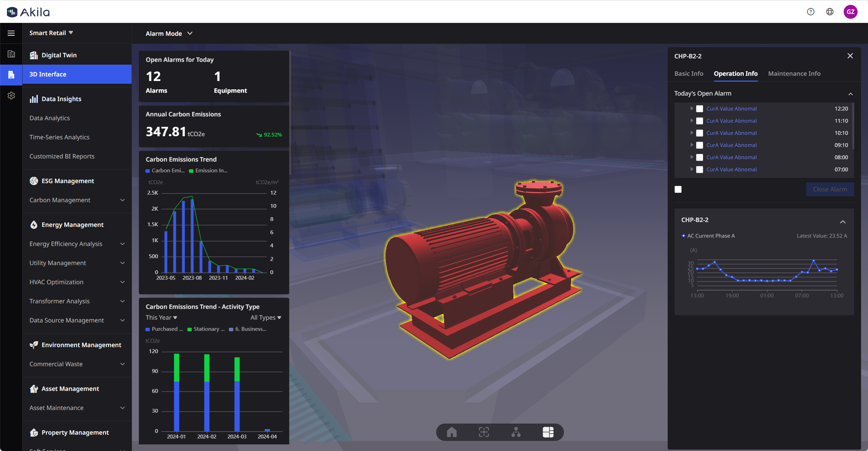Select the highlighted building icon in left rail

tap(11, 74)
